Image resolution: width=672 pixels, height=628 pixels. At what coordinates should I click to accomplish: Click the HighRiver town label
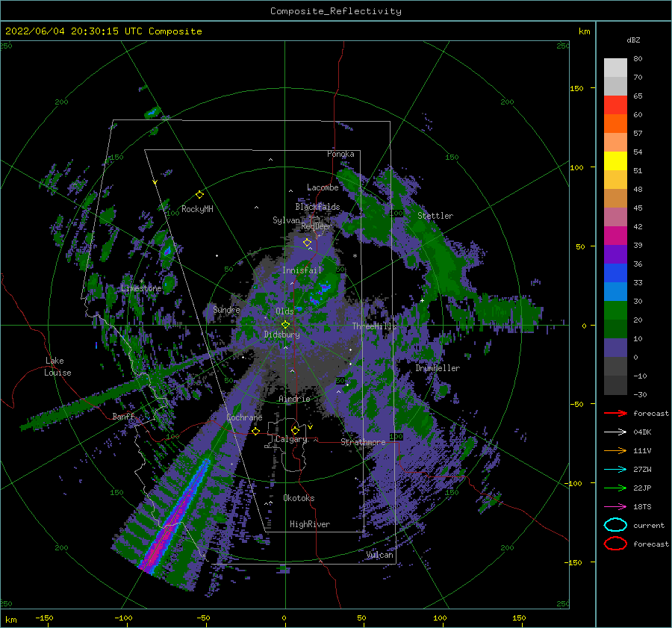pos(310,524)
